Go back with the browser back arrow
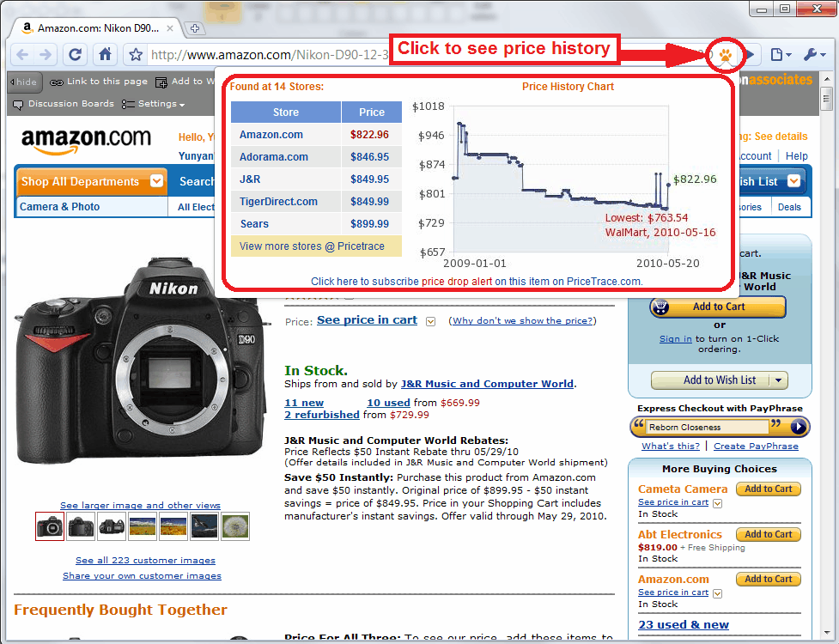Image resolution: width=839 pixels, height=644 pixels. (x=22, y=55)
